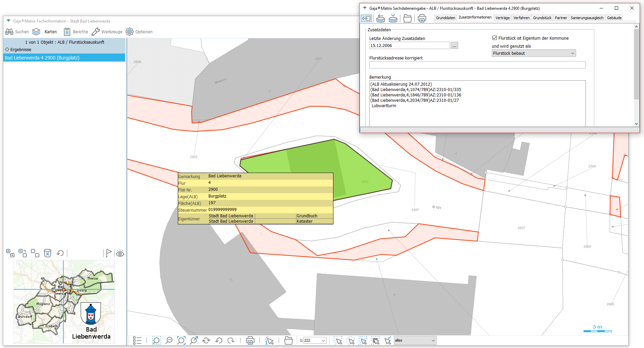Click the exit form arrow icon
This screenshot has width=644, height=348.
pyautogui.click(x=366, y=18)
